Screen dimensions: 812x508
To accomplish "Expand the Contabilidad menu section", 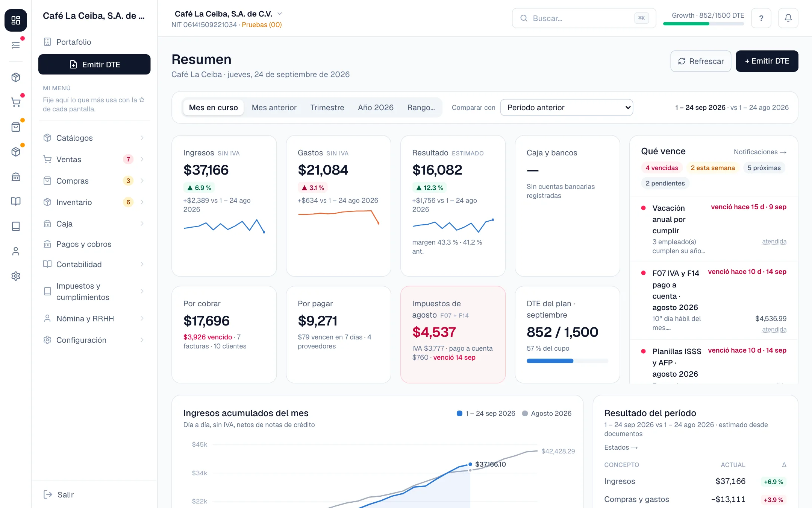I will (x=142, y=264).
